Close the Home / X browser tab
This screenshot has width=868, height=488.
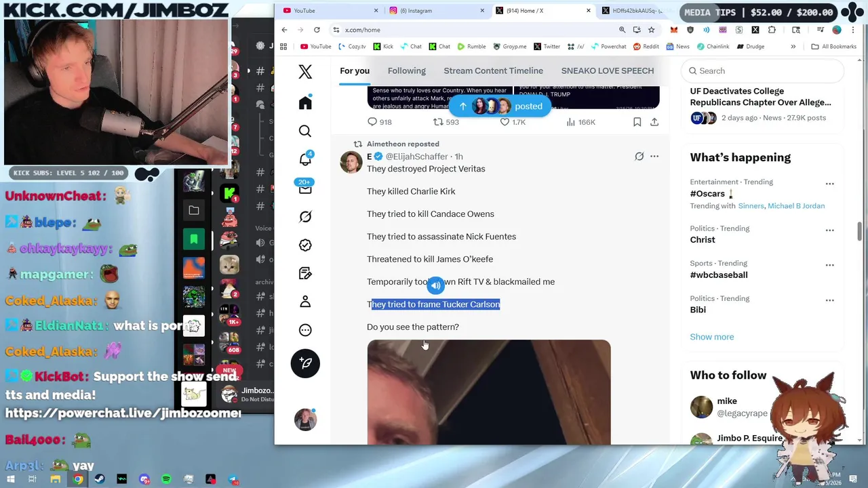(x=588, y=10)
